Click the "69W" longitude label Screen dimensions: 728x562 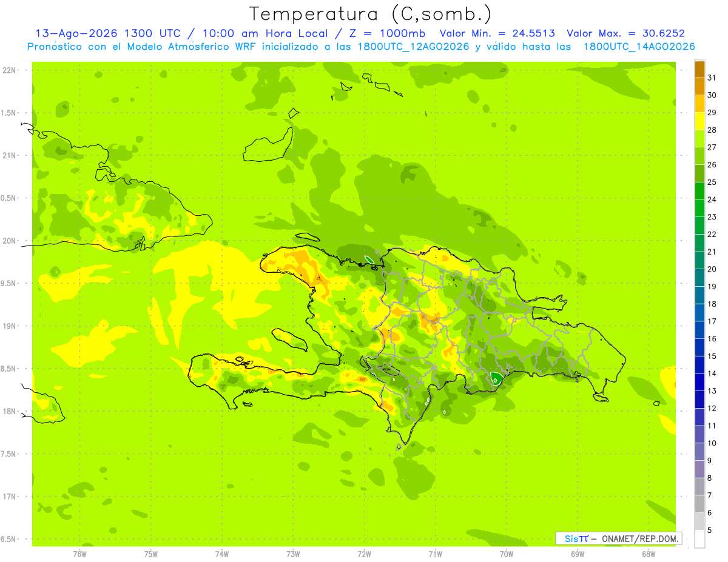578,554
